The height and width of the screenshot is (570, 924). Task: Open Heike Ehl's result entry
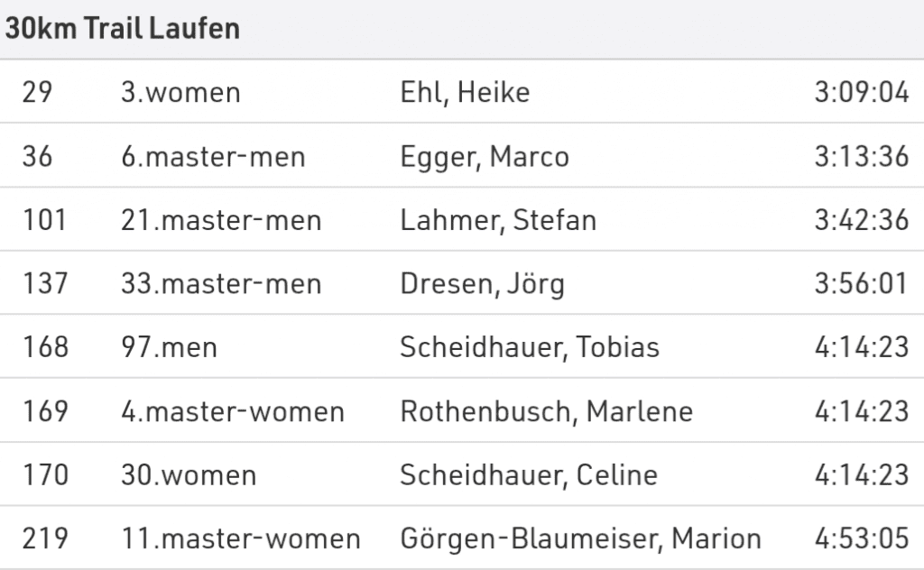(465, 93)
